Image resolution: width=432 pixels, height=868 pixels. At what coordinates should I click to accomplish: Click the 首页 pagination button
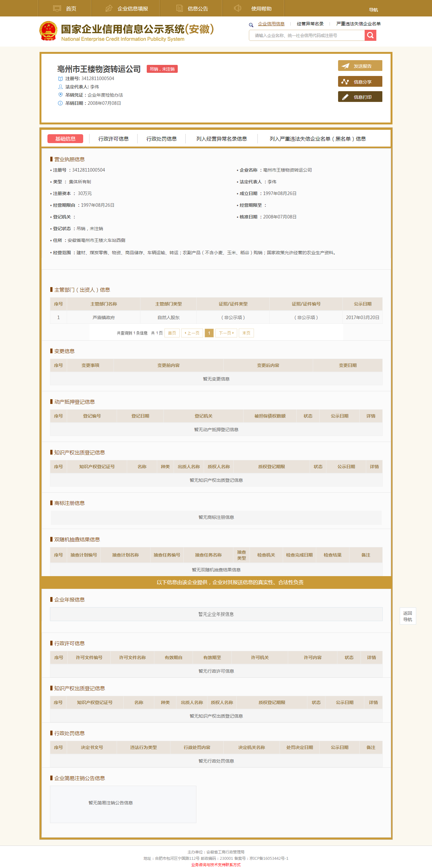(172, 333)
